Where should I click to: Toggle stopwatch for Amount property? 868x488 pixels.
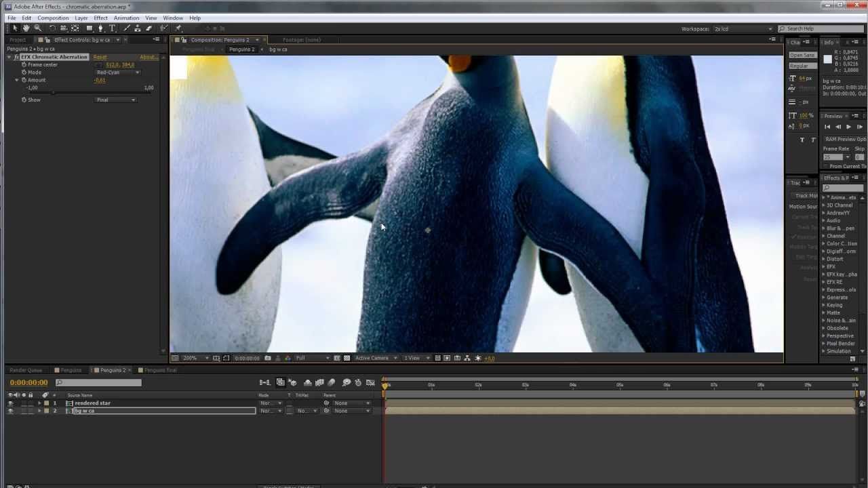click(24, 80)
